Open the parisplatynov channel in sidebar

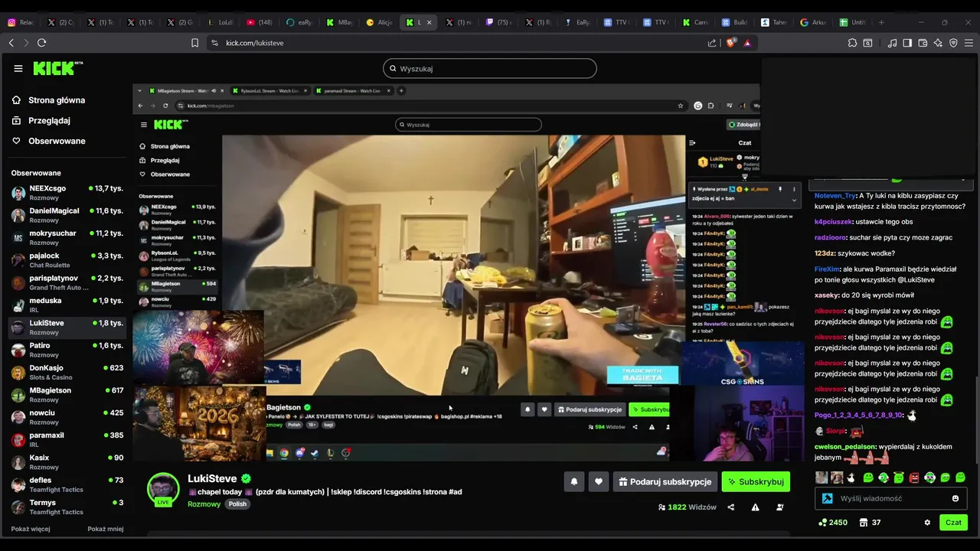pyautogui.click(x=67, y=282)
